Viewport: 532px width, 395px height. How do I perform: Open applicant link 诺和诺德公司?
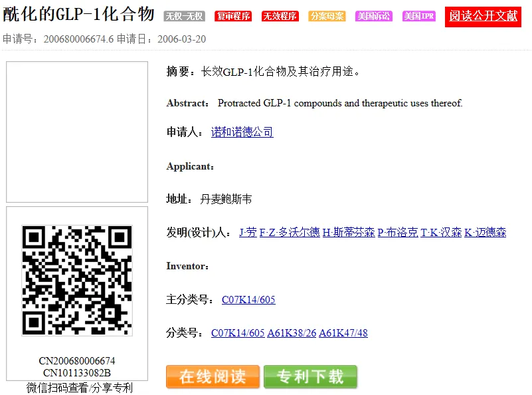pos(242,132)
